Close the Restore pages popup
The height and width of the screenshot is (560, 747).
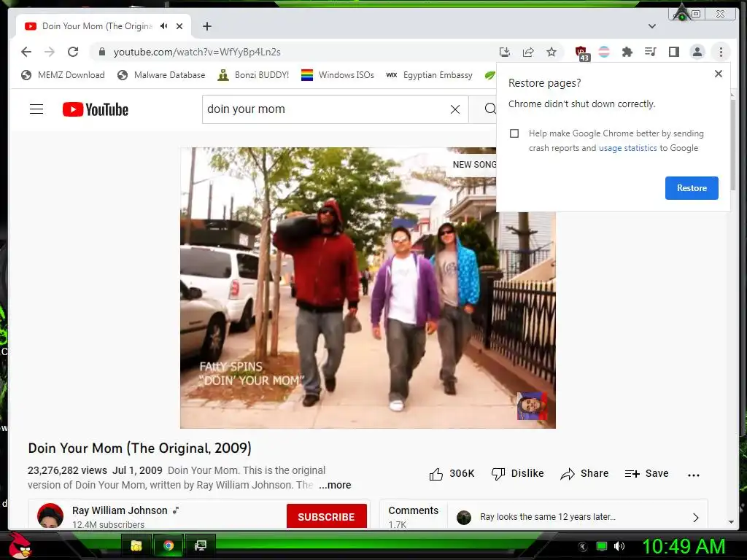pos(719,74)
